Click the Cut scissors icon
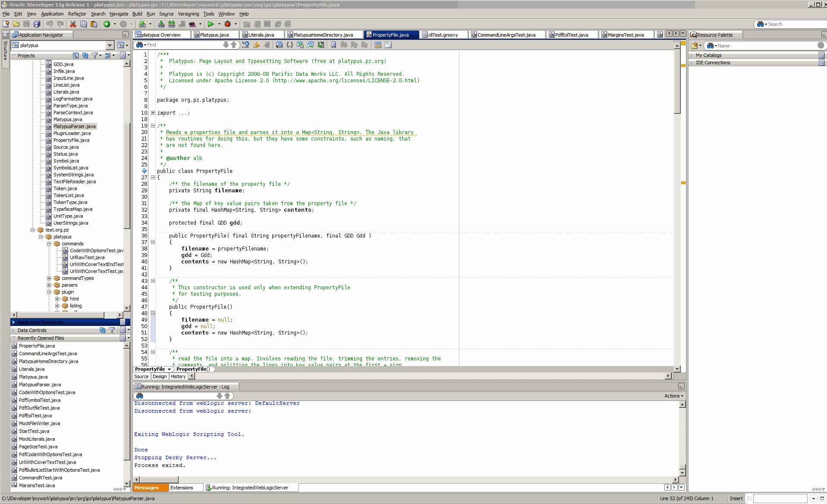This screenshot has height=504, width=827. pyautogui.click(x=73, y=24)
